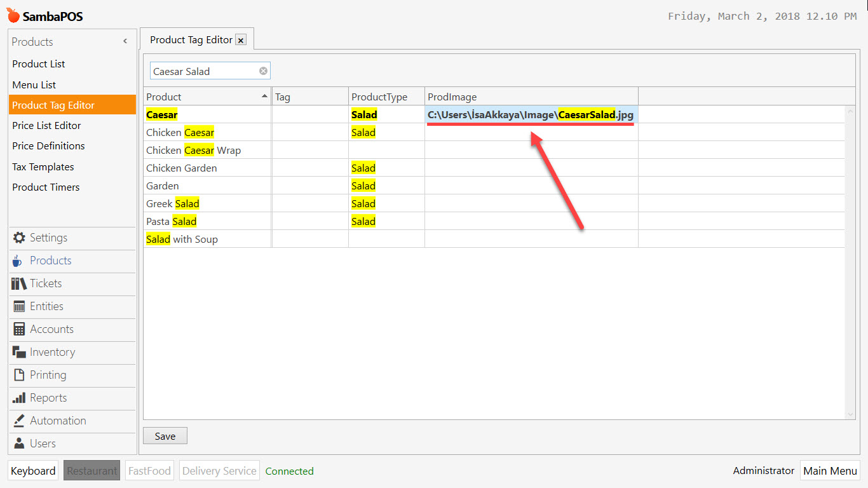
Task: Open the Printing page icon
Action: (x=19, y=375)
